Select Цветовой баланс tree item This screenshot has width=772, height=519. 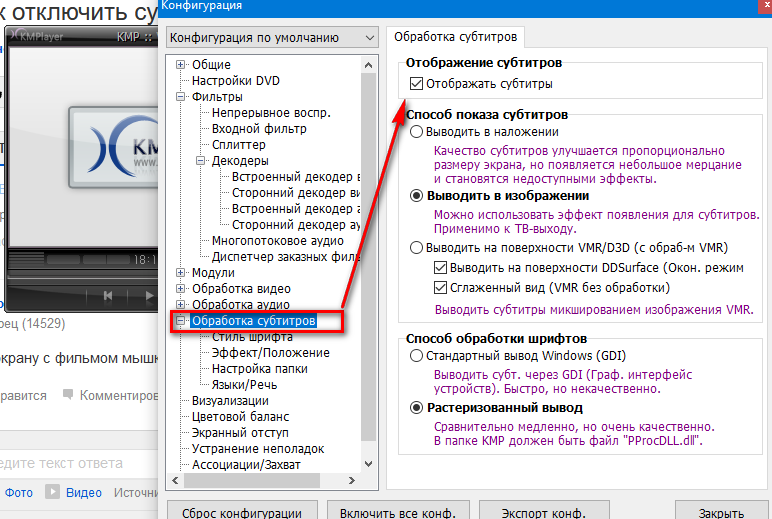tap(240, 417)
